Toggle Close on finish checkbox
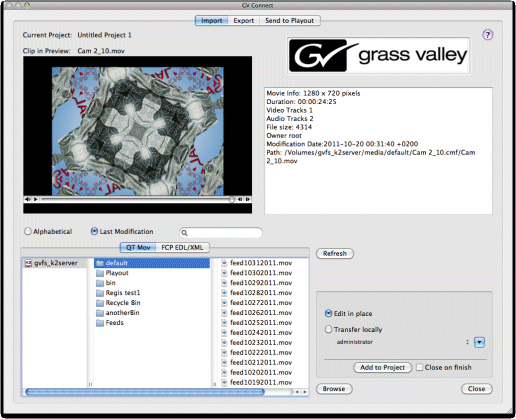516x419 pixels. (420, 367)
